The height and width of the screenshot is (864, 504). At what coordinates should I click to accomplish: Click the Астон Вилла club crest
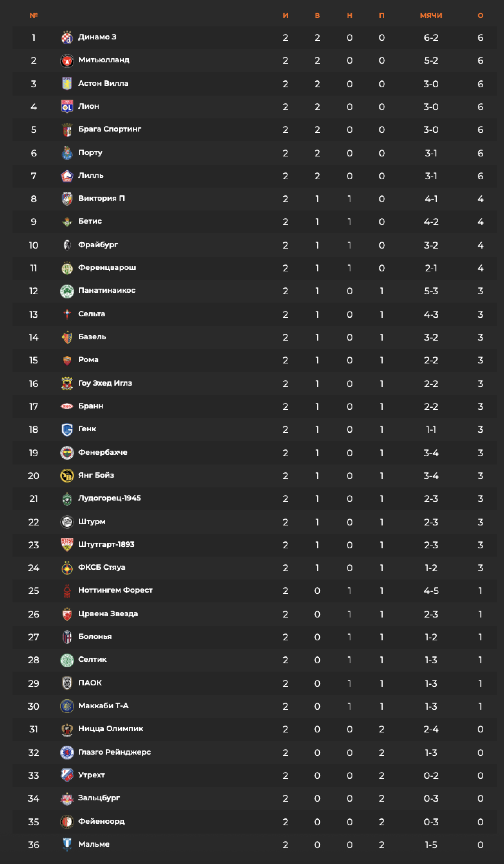coord(67,84)
